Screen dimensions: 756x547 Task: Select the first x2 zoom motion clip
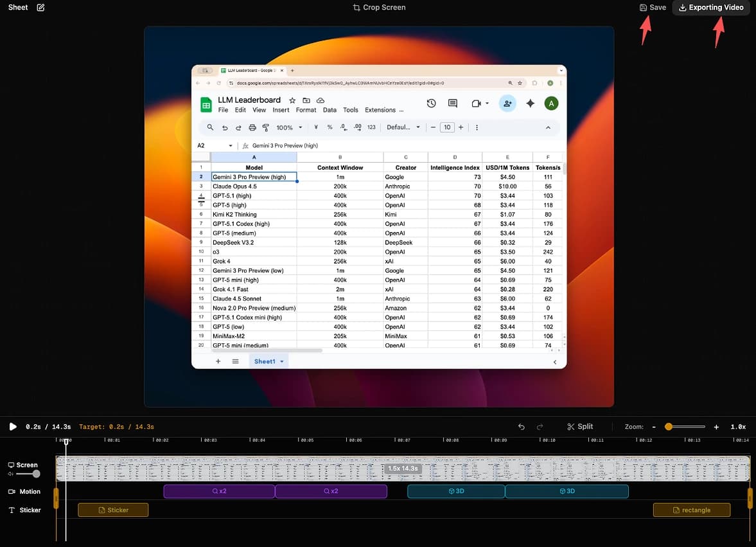[219, 491]
